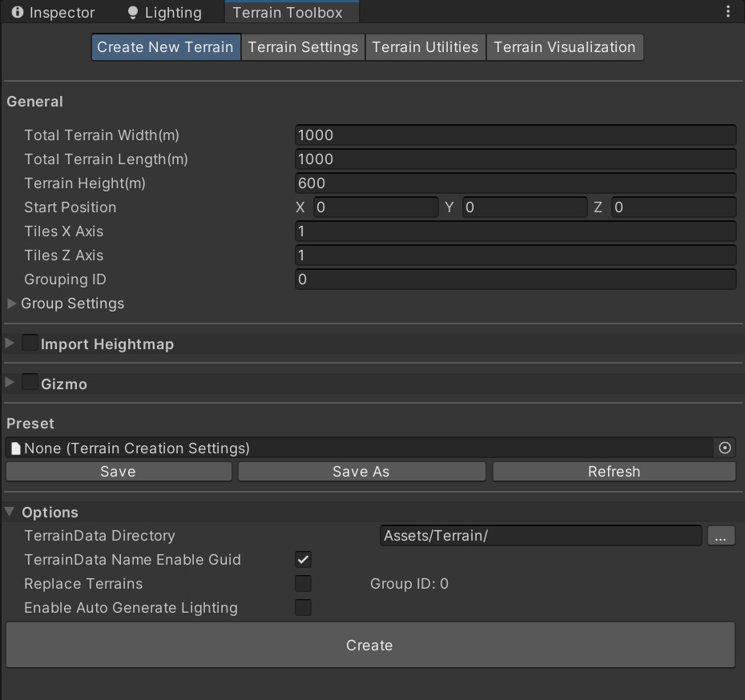Screen dimensions: 745x700
Task: Click the Terrain Height field
Action: tap(516, 183)
